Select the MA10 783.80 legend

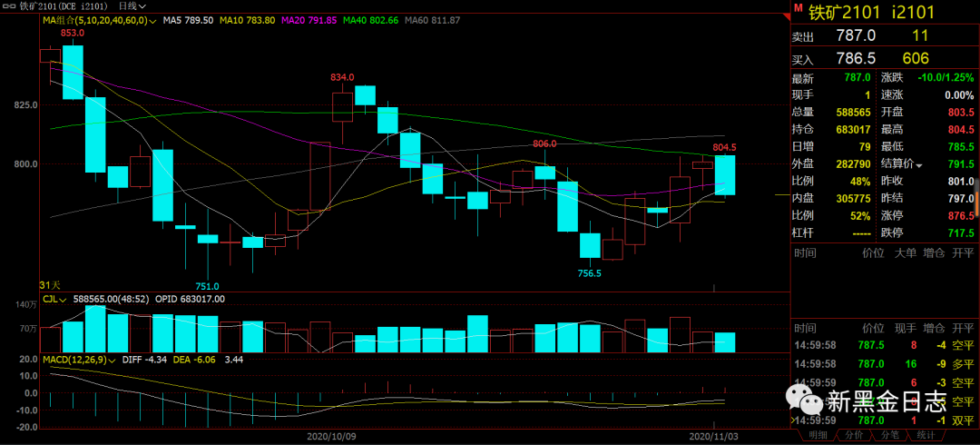coord(248,20)
